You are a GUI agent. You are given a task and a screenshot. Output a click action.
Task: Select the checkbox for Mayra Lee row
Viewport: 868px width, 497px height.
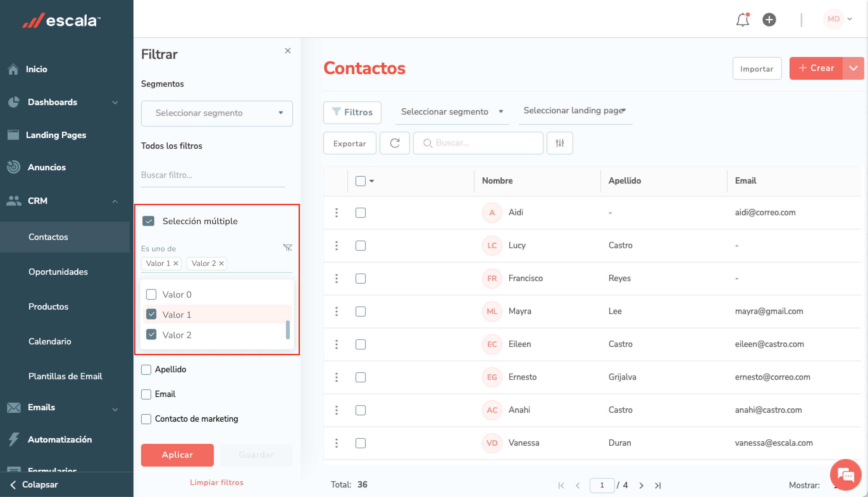361,311
